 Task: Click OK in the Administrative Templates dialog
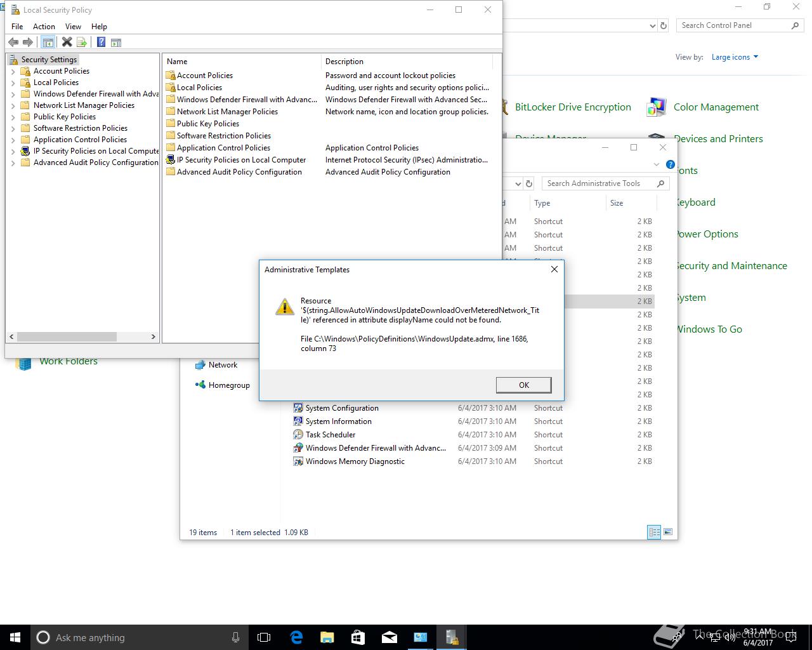click(523, 385)
